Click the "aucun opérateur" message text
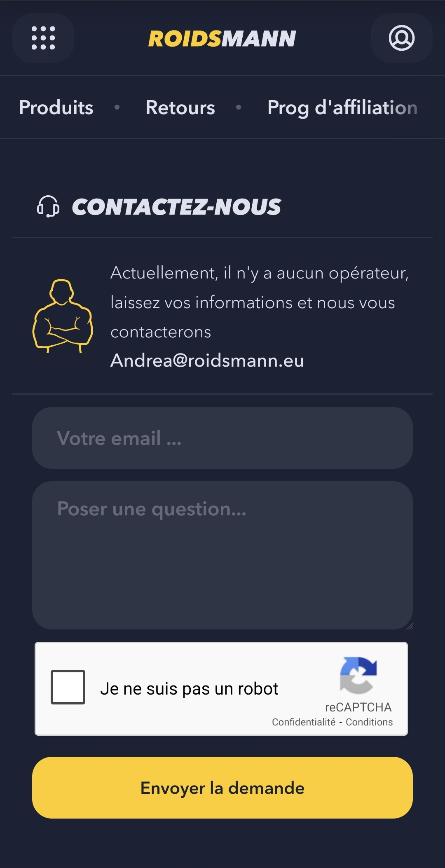Viewport: 445px width, 868px height. [x=259, y=302]
